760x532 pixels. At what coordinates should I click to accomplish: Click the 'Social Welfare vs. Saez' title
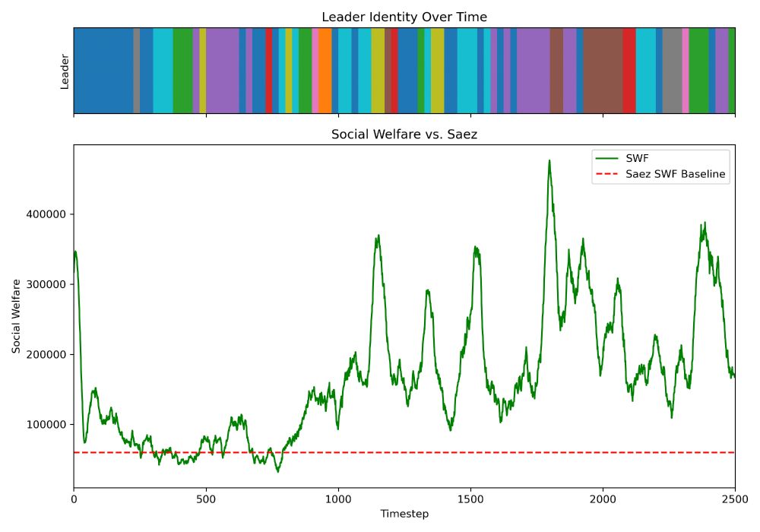(x=404, y=135)
